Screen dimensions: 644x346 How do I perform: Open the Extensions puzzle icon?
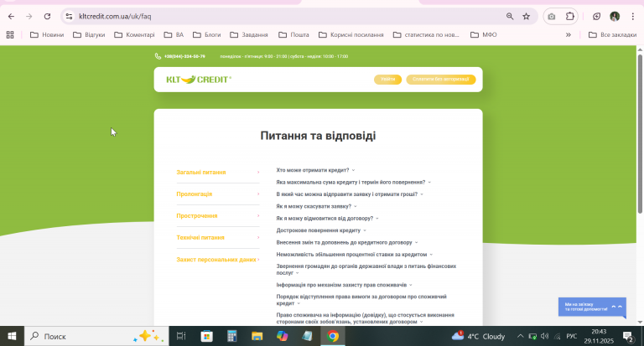pyautogui.click(x=570, y=17)
